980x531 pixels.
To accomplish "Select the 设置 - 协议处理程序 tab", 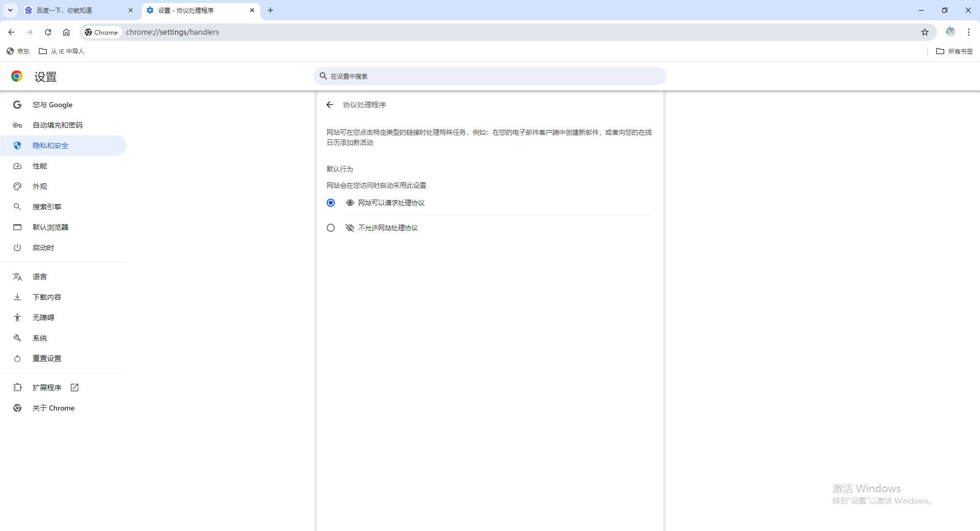I will (201, 10).
